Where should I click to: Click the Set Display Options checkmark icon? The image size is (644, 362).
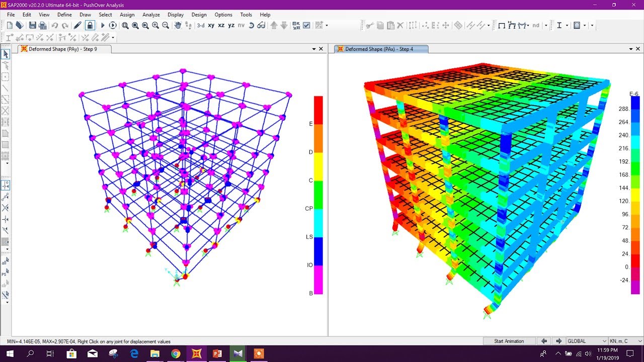[x=306, y=25]
